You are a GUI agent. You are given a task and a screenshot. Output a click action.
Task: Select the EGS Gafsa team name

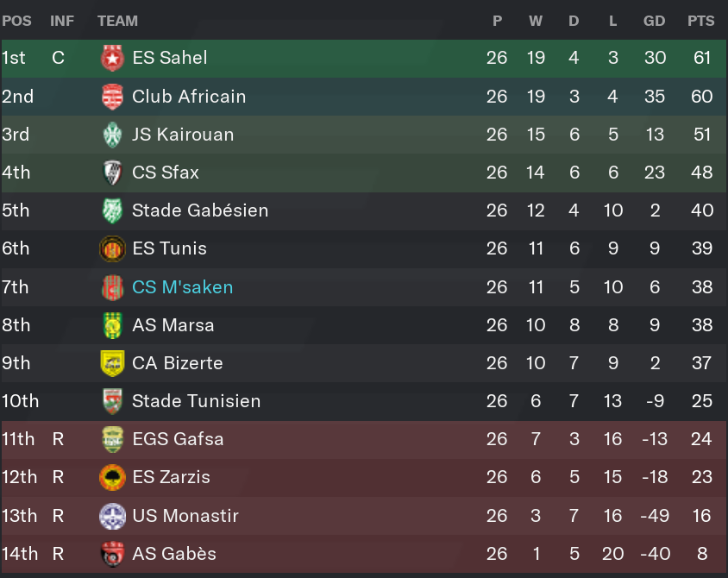point(178,439)
